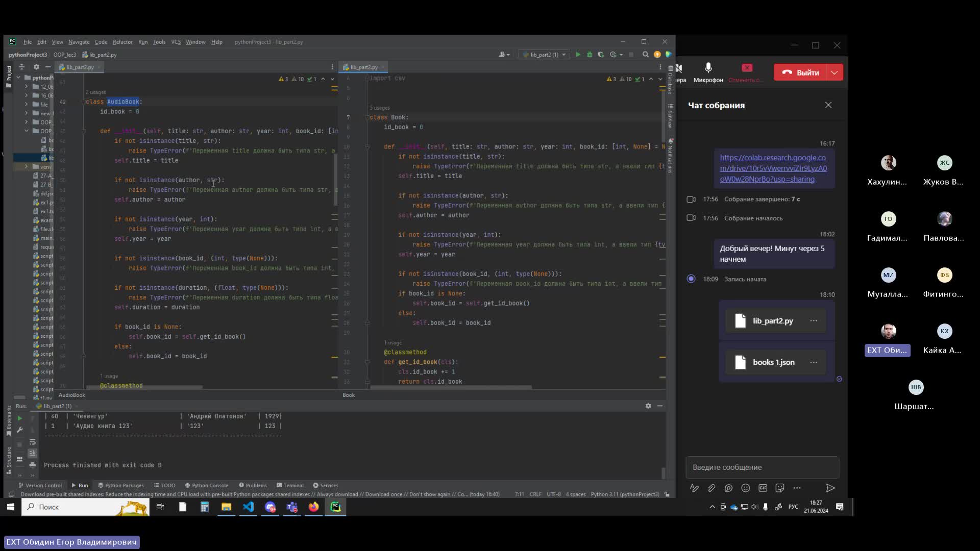The height and width of the screenshot is (551, 980).
Task: Collapse the OOP_ expanded folder
Action: tap(26, 131)
